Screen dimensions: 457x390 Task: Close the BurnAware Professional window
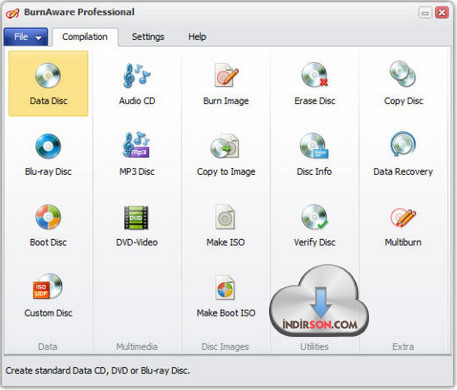442,12
